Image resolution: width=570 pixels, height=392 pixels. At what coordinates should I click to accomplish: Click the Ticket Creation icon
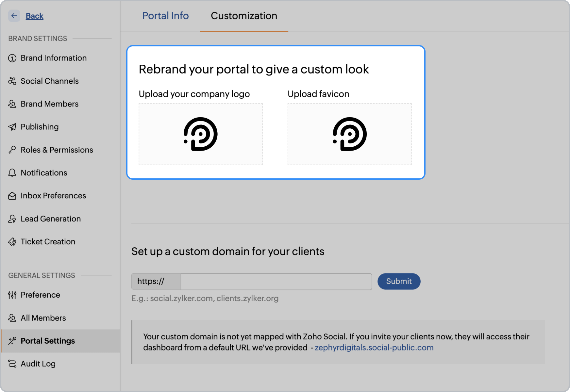[x=12, y=242]
